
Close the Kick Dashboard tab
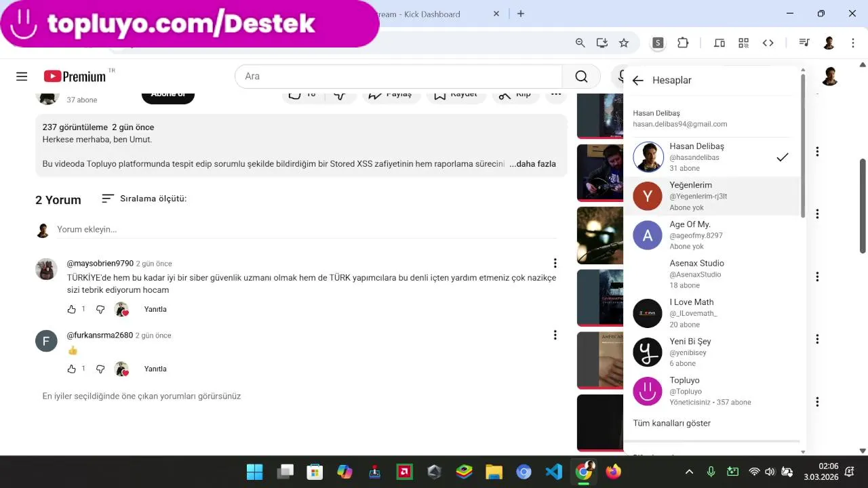(x=496, y=14)
